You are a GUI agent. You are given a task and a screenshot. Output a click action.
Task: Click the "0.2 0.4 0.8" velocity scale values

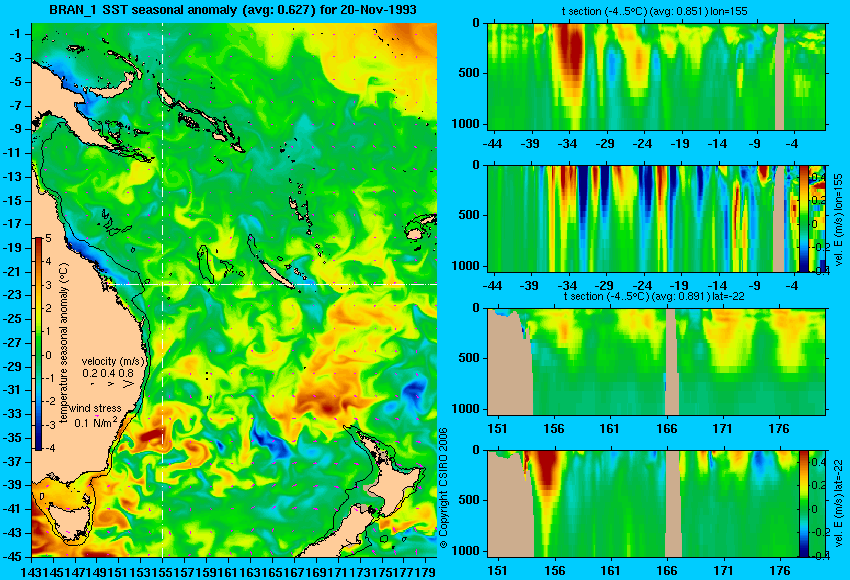click(108, 373)
